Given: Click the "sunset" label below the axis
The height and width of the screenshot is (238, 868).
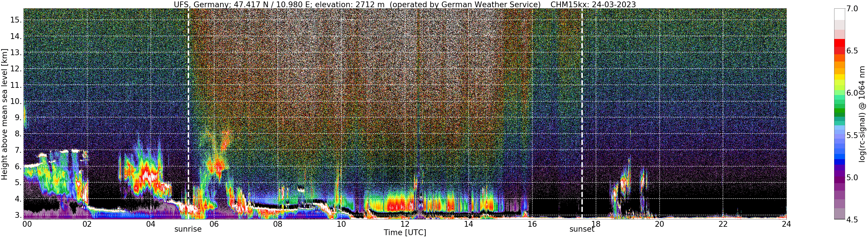Looking at the screenshot, I should click(x=582, y=229).
